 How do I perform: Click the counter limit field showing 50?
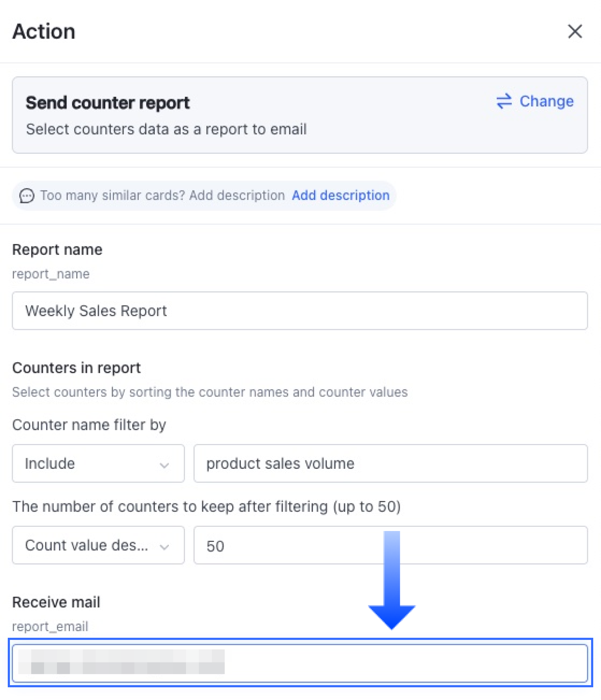(391, 545)
